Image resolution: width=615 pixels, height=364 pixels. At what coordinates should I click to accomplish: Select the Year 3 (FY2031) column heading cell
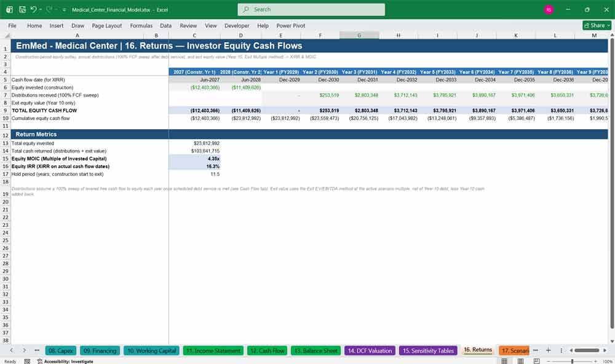tap(359, 72)
